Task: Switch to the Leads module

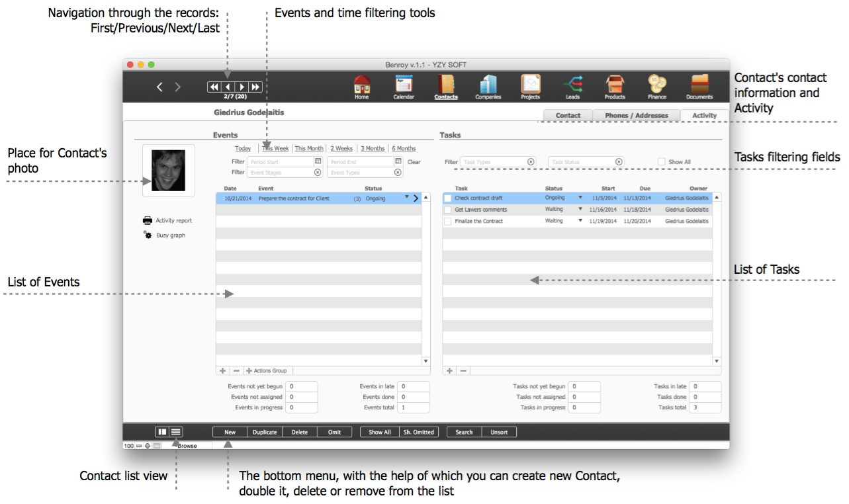Action: (572, 84)
